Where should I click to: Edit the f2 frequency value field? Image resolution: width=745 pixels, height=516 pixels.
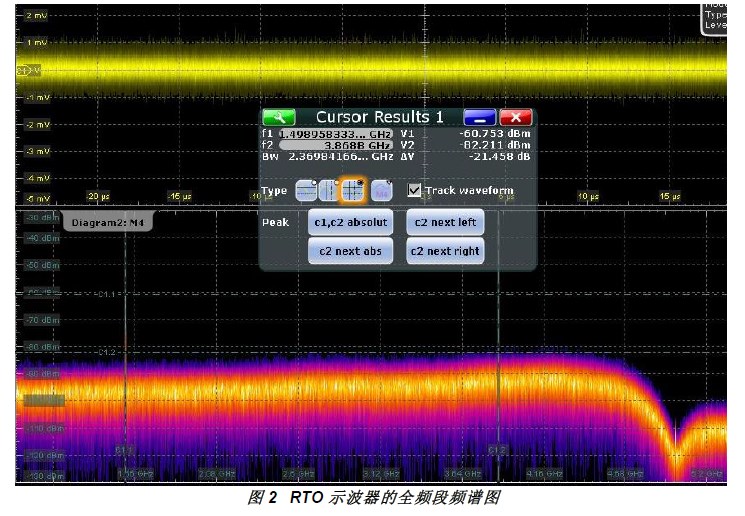click(335, 145)
